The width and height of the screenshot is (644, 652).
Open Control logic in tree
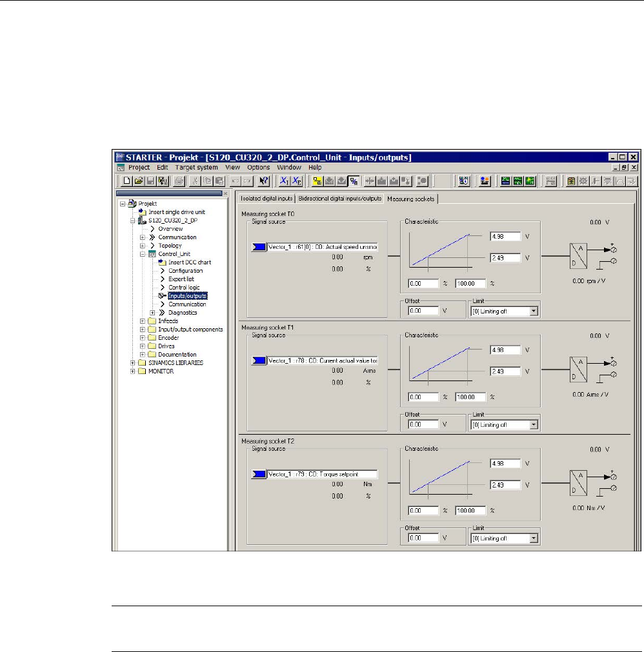pyautogui.click(x=184, y=288)
